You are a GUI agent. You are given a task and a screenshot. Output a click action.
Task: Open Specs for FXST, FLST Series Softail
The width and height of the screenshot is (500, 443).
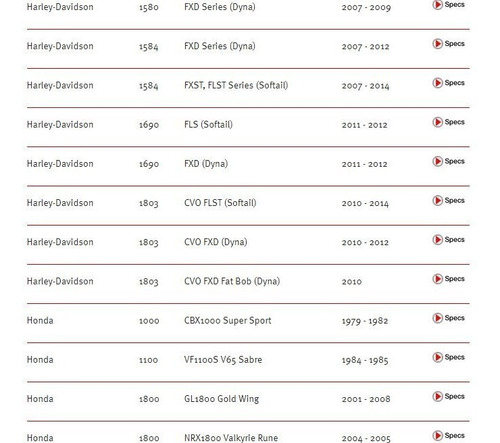448,83
